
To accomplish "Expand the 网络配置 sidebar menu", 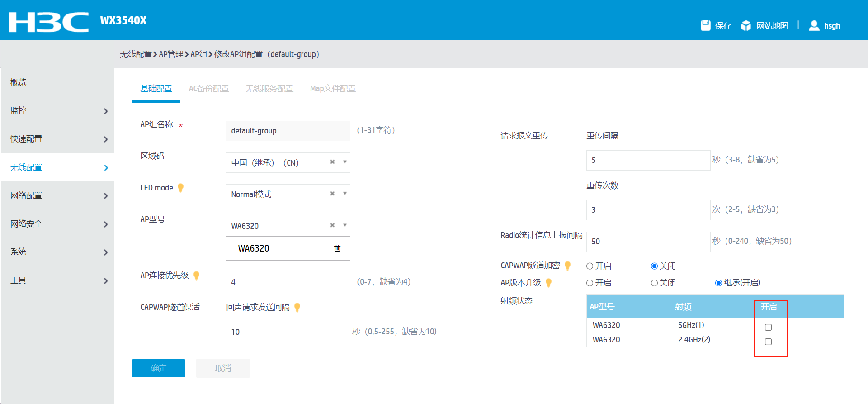I will pyautogui.click(x=58, y=195).
